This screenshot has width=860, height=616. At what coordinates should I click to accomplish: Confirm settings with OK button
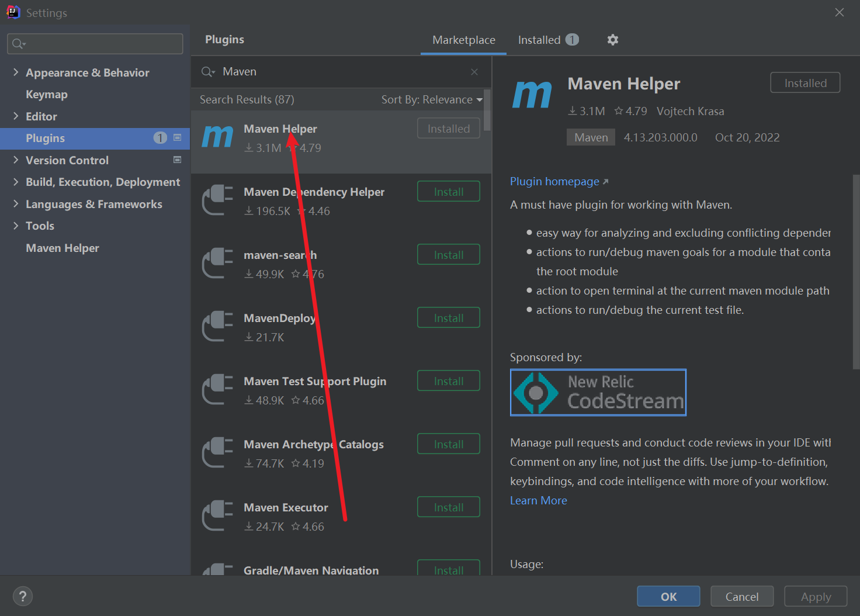668,596
